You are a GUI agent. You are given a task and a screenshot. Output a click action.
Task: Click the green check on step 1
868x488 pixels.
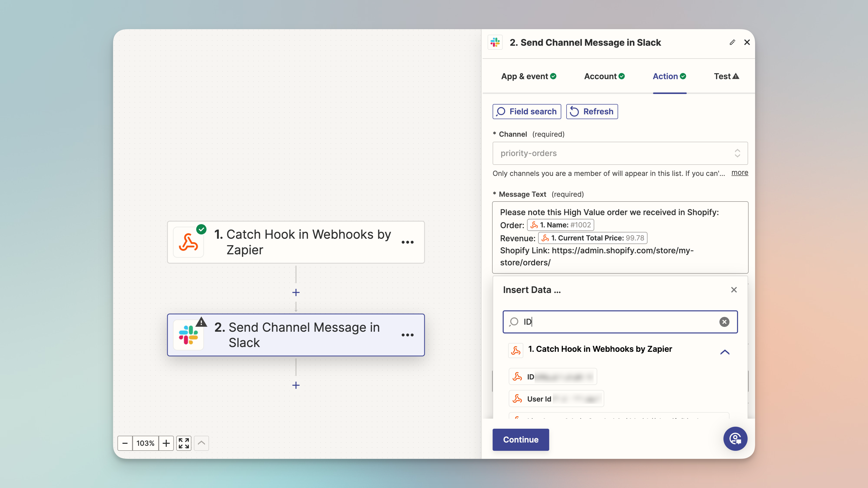(x=201, y=229)
